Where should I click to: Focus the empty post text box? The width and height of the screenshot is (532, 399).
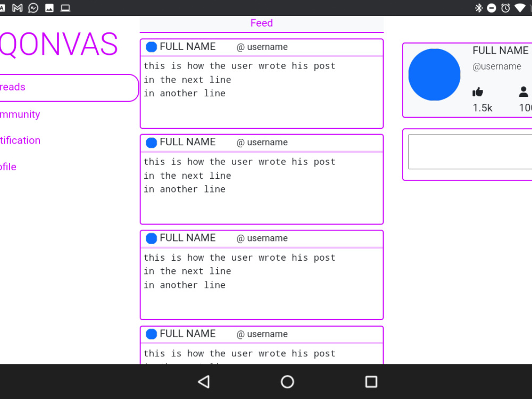click(x=470, y=152)
